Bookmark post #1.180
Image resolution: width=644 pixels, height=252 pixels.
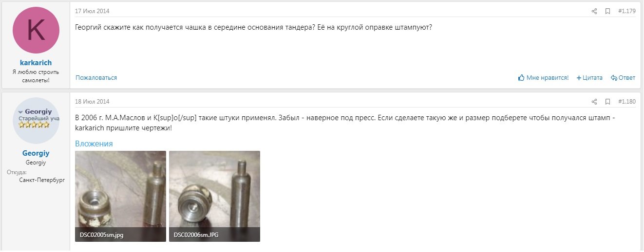coord(607,102)
